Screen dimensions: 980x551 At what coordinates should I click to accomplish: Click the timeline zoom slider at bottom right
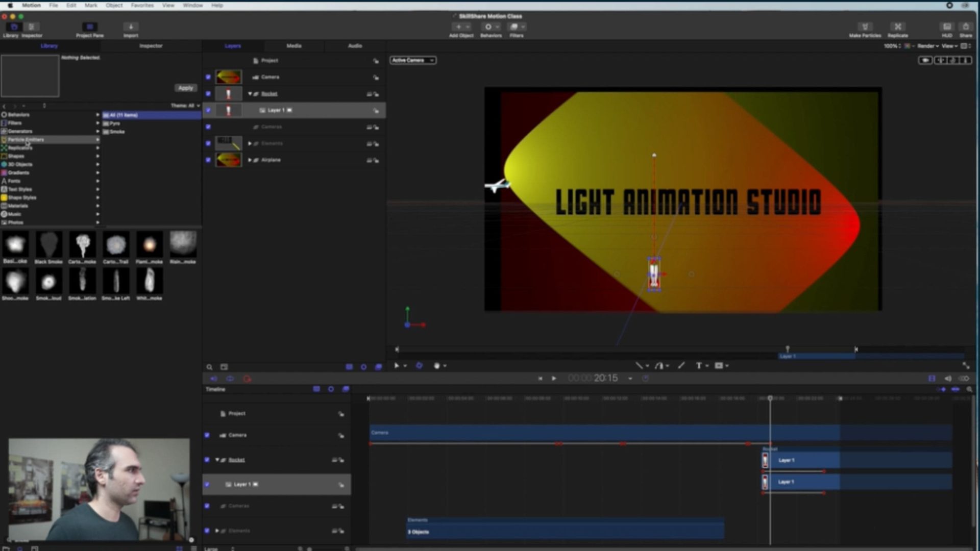click(x=969, y=389)
